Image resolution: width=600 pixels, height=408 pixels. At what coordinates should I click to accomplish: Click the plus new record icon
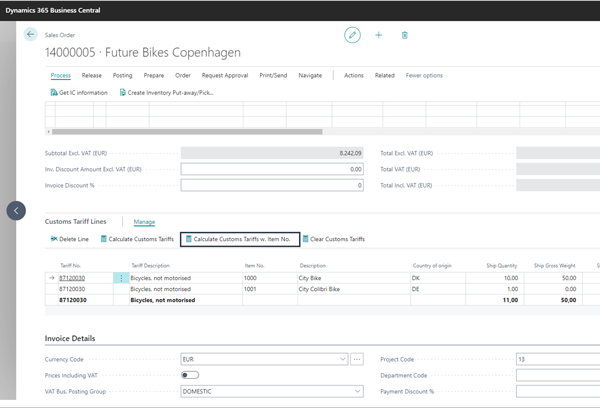click(378, 35)
